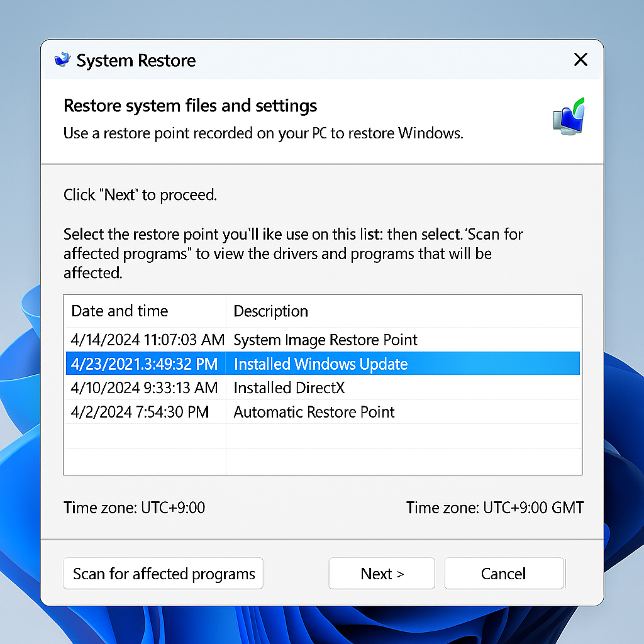644x644 pixels.
Task: Click the highlighted 'Installed Windows Update' row
Action: click(321, 364)
